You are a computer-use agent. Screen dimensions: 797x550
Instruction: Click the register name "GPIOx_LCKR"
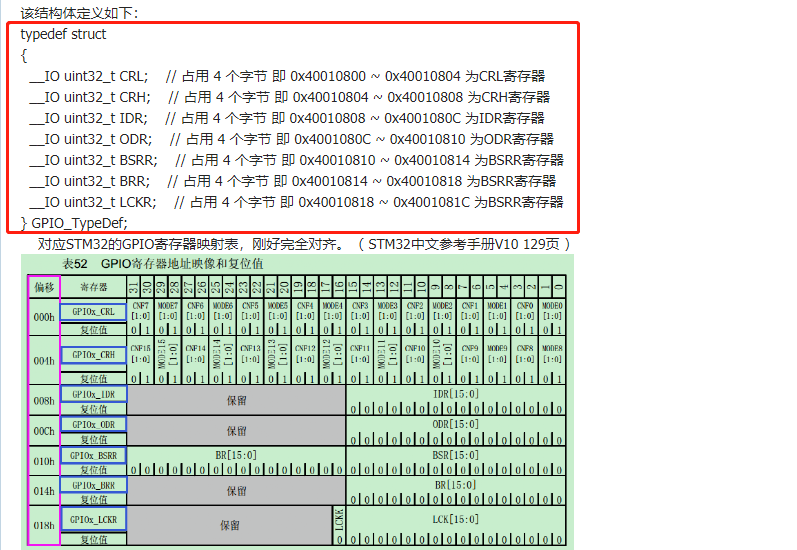click(x=94, y=520)
